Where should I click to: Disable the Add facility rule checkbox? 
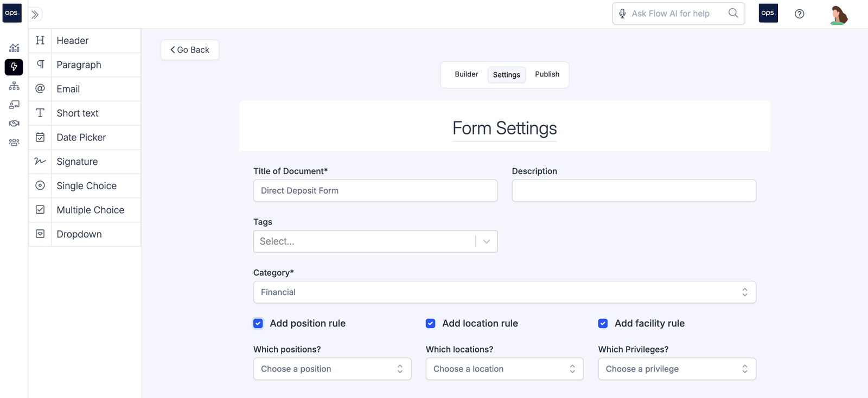[603, 324]
